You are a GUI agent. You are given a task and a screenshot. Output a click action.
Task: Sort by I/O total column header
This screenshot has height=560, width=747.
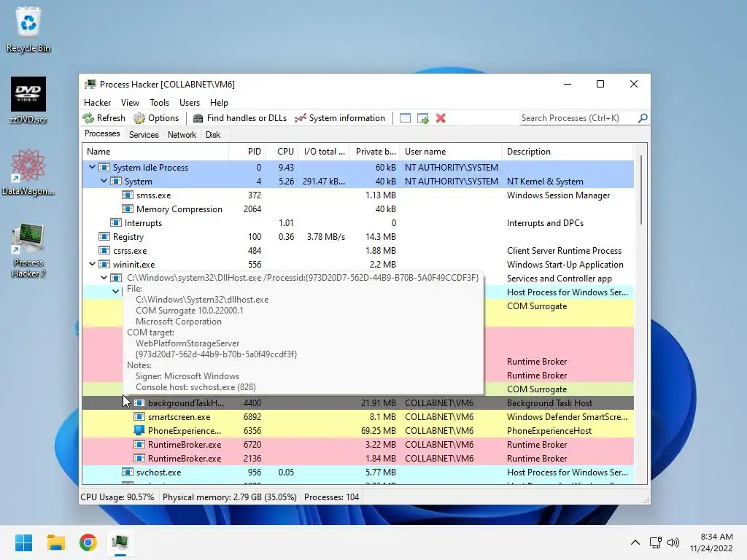tap(324, 152)
